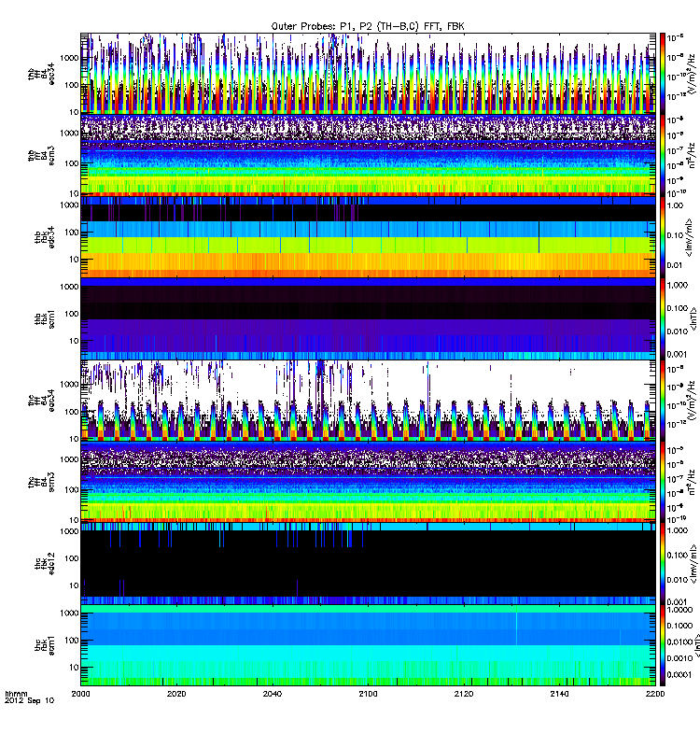Viewport: 700px width, 747px height.
Task: Select the 'thb fff 64 eac34' panel label
Action: pyautogui.click(x=41, y=74)
